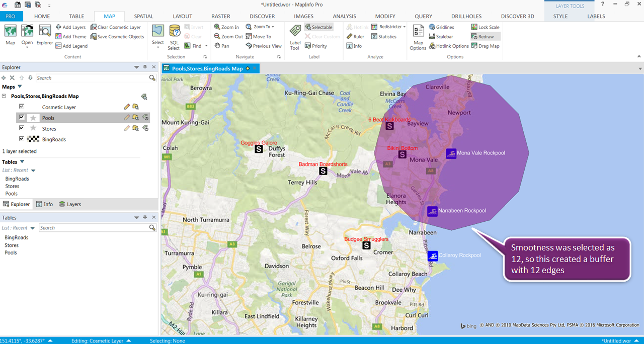The height and width of the screenshot is (344, 644).
Task: Switch to Layers tab in Explorer panel
Action: point(70,204)
